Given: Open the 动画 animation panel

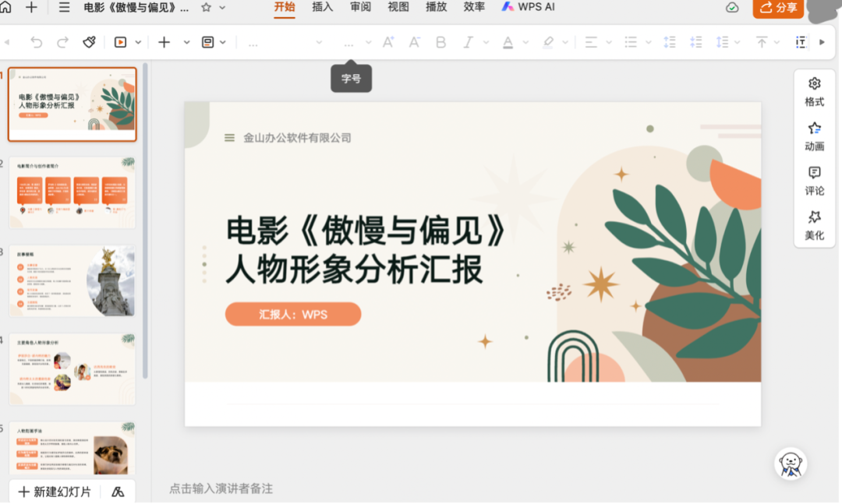Looking at the screenshot, I should click(814, 137).
